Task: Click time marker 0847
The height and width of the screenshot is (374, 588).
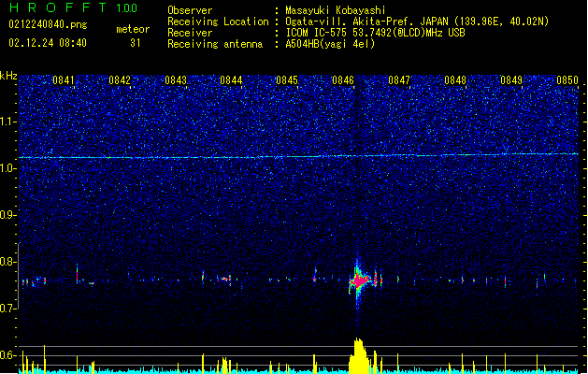Action: click(399, 80)
